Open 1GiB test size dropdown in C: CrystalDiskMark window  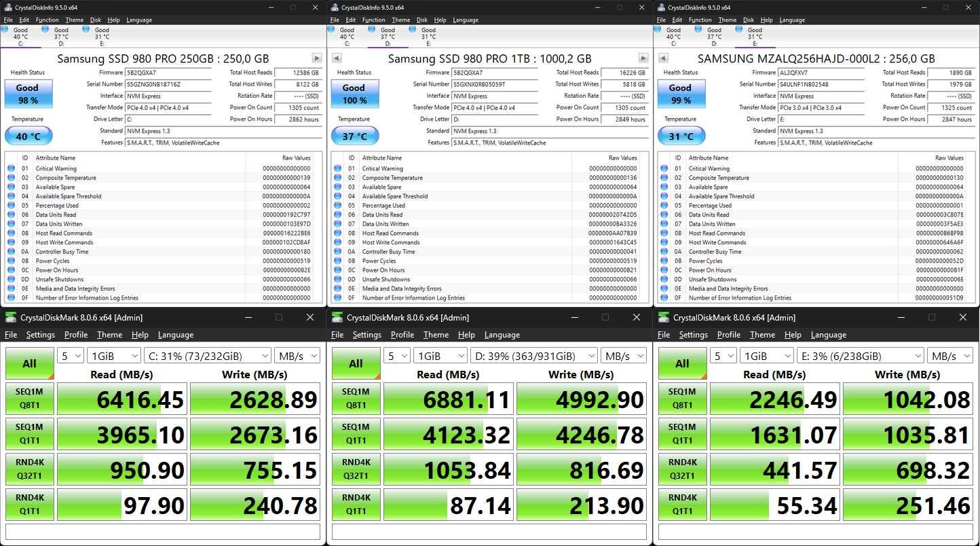(x=114, y=356)
